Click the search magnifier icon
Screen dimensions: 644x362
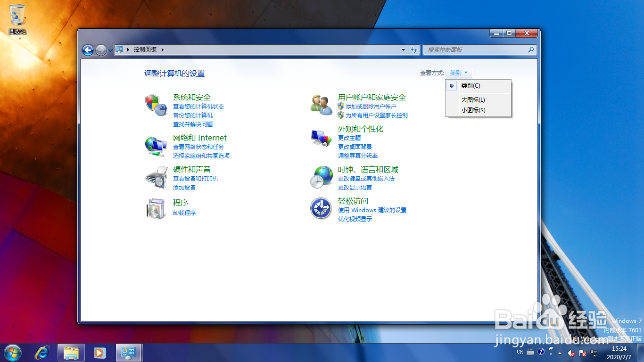tap(530, 49)
